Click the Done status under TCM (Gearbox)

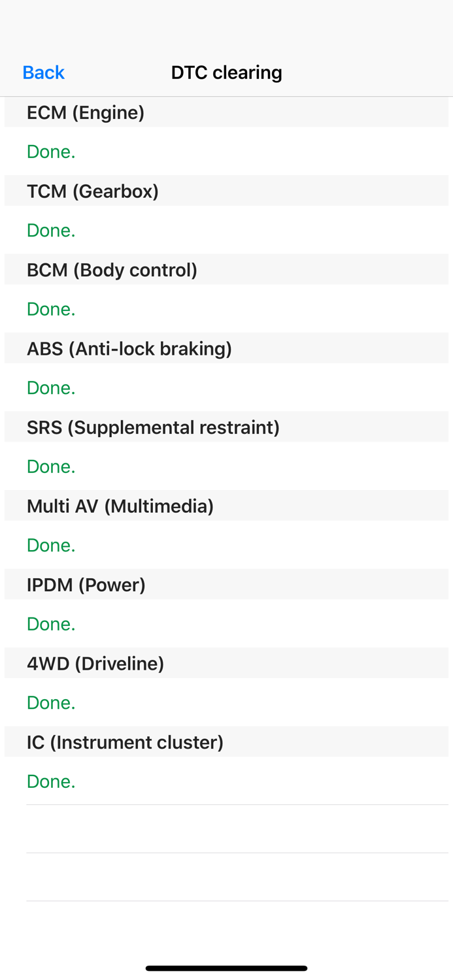tap(51, 231)
